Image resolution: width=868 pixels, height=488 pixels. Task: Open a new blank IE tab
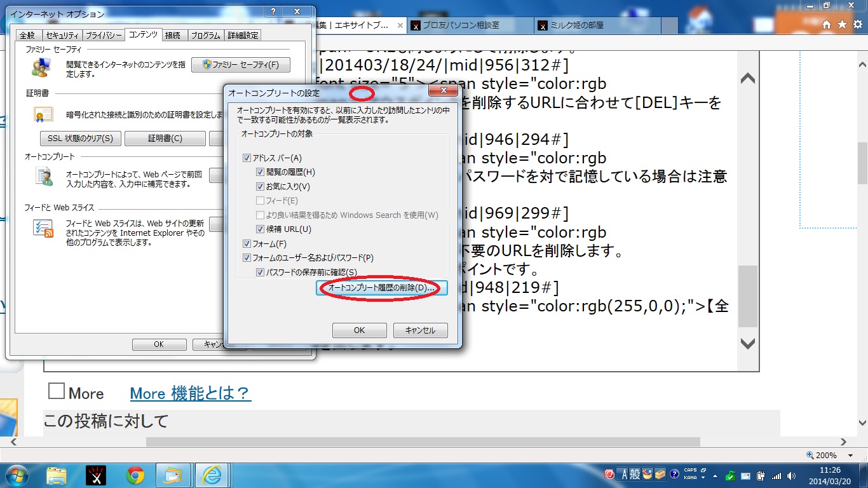coord(670,25)
